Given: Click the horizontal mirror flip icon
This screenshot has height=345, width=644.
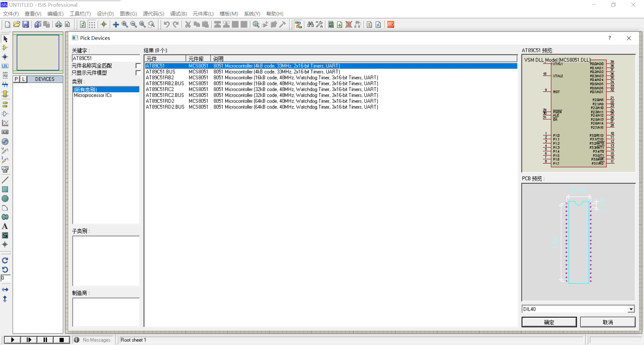Looking at the screenshot, I should point(5,290).
